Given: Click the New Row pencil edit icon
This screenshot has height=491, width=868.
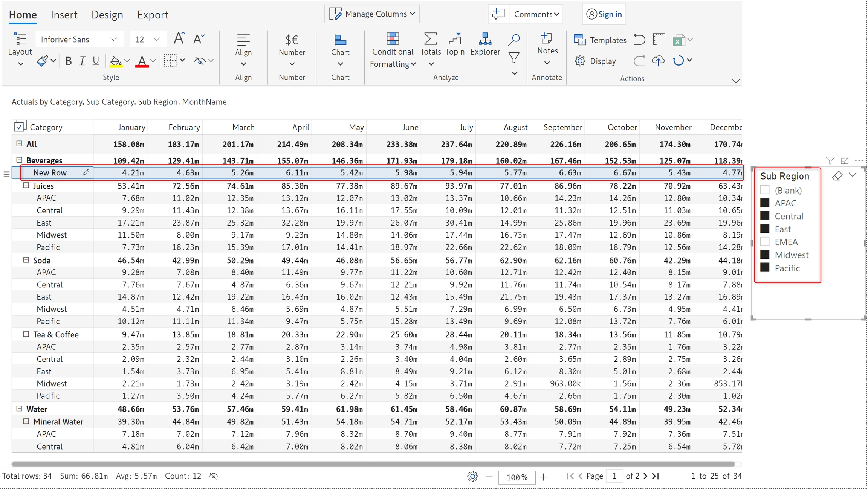Looking at the screenshot, I should point(86,172).
